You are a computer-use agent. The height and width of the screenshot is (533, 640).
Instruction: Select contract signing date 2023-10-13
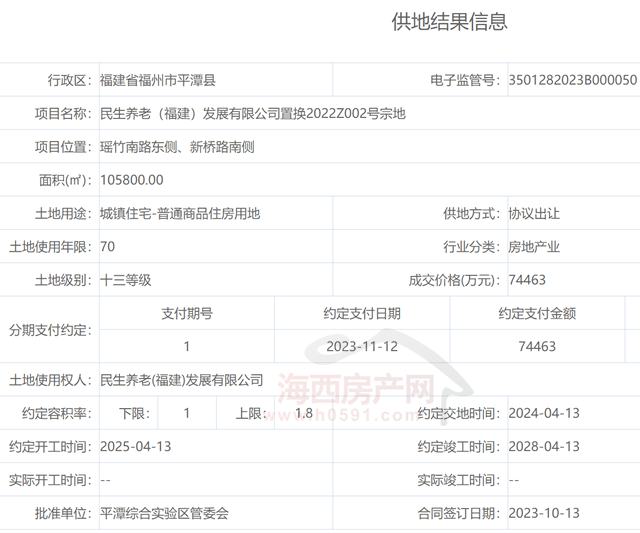[544, 513]
